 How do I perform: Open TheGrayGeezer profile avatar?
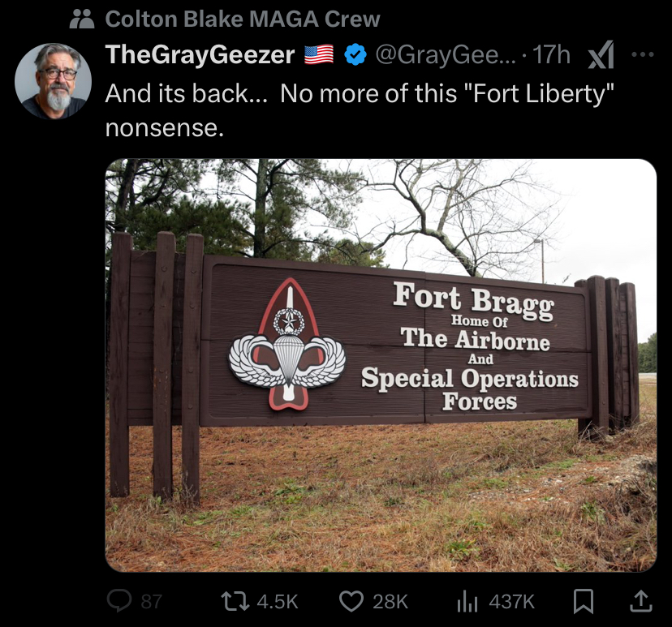tap(53, 81)
